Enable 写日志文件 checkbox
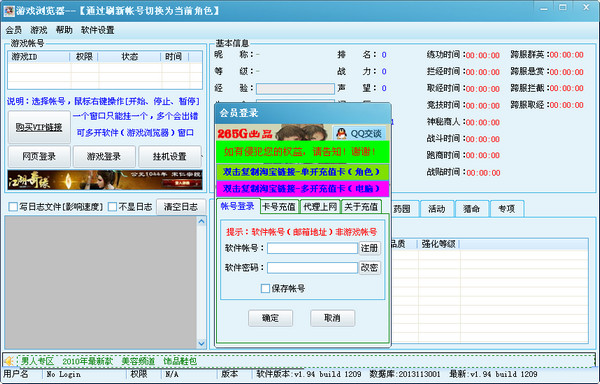This screenshot has height=384, width=600. point(13,207)
